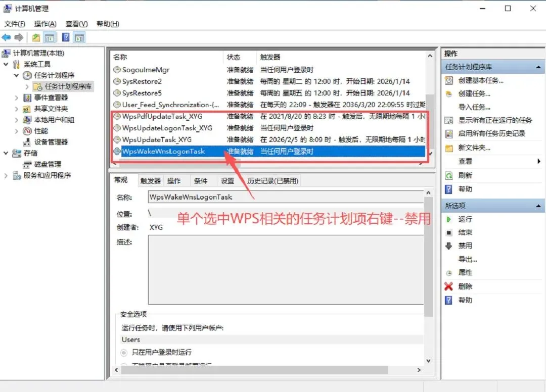Select 创建任务 in the actions pane

pyautogui.click(x=474, y=93)
